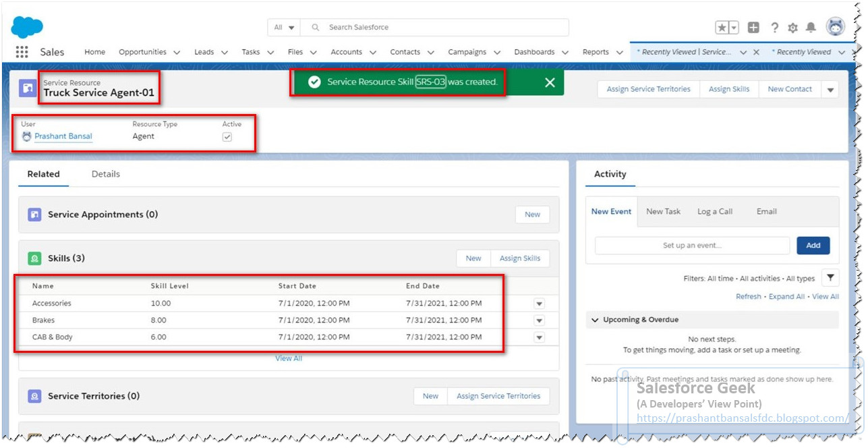Open more header actions dropdown

[x=830, y=90]
